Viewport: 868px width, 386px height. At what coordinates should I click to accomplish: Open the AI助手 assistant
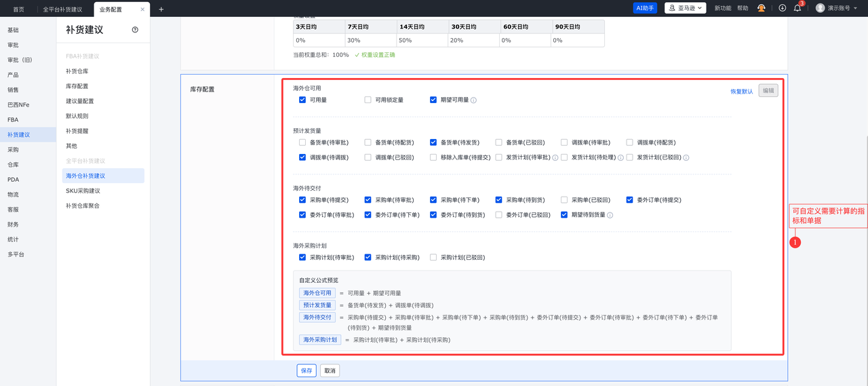[x=645, y=8]
